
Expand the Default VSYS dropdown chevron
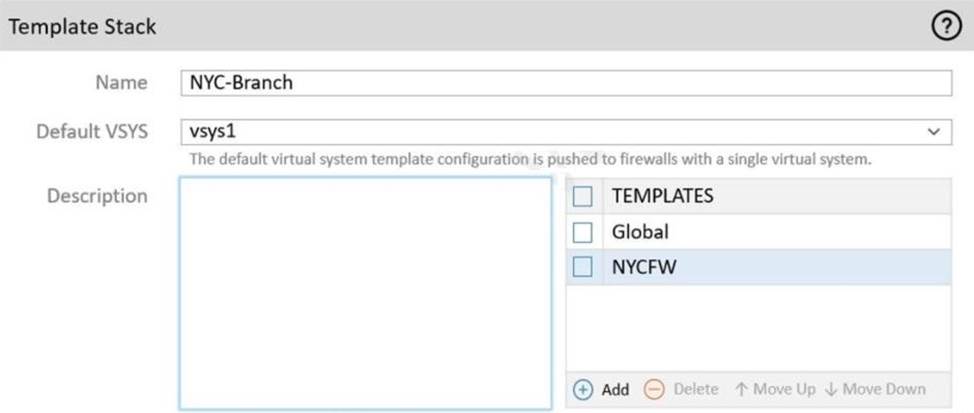click(934, 131)
